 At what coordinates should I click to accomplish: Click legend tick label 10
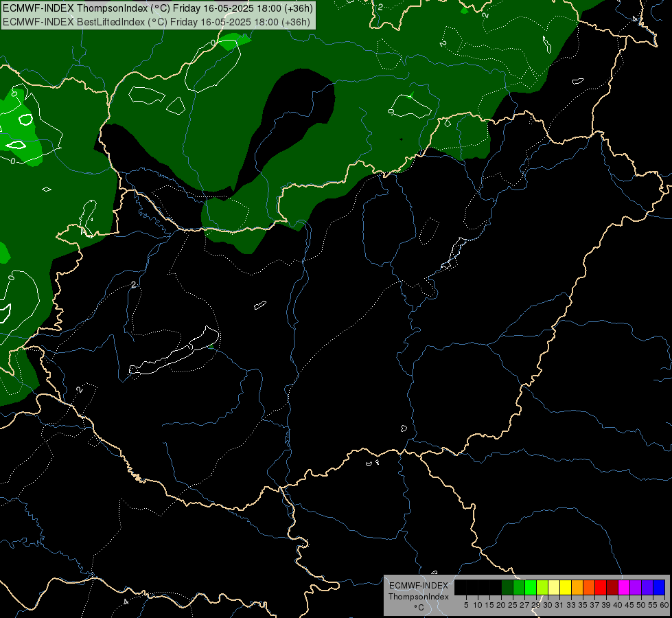coord(478,605)
